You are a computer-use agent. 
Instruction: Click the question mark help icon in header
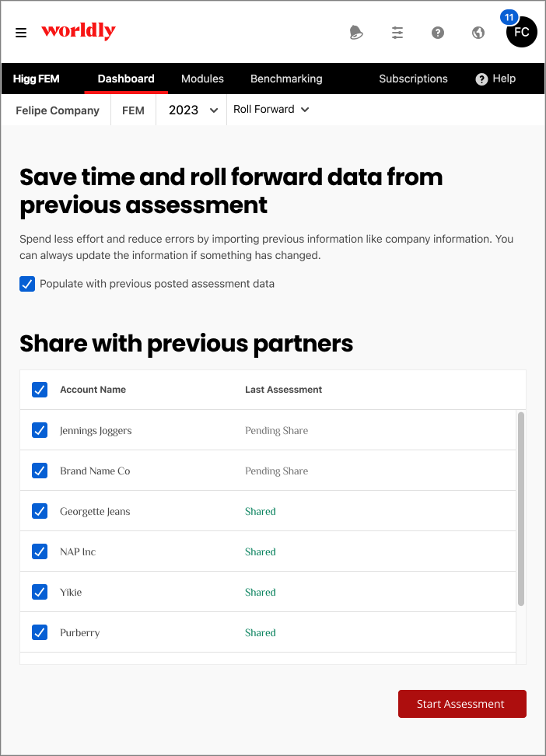point(438,33)
